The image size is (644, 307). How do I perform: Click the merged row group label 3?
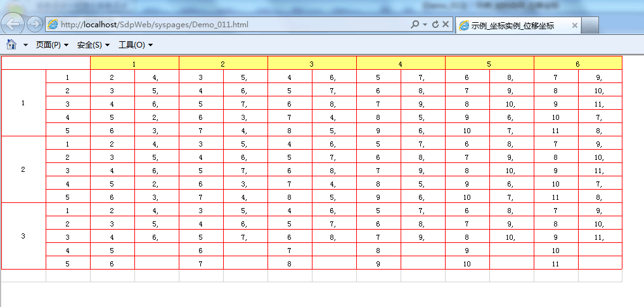(x=23, y=237)
